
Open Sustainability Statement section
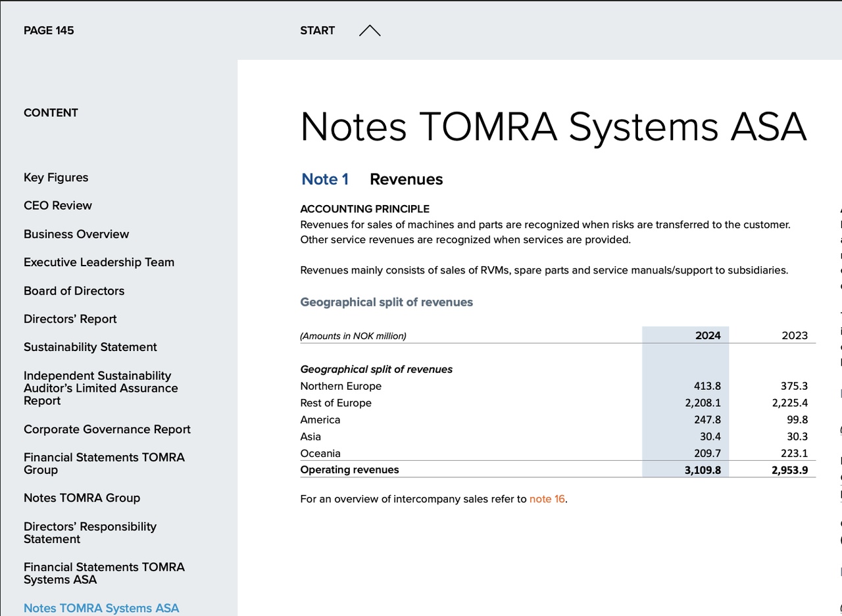point(90,347)
